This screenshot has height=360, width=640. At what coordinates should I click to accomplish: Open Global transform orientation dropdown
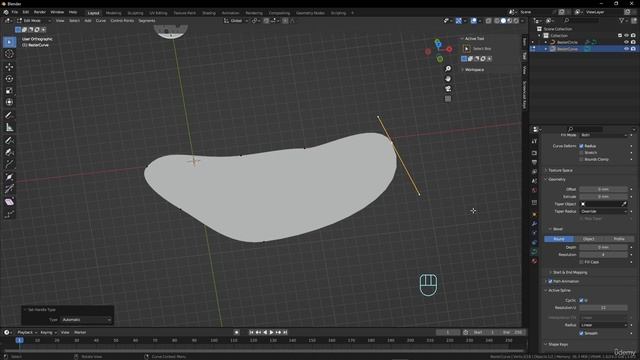pos(236,20)
